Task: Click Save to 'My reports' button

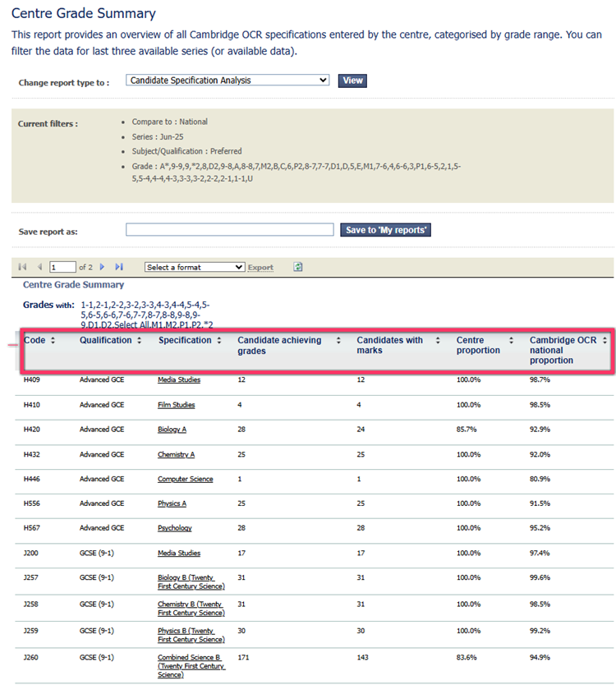Action: point(385,230)
